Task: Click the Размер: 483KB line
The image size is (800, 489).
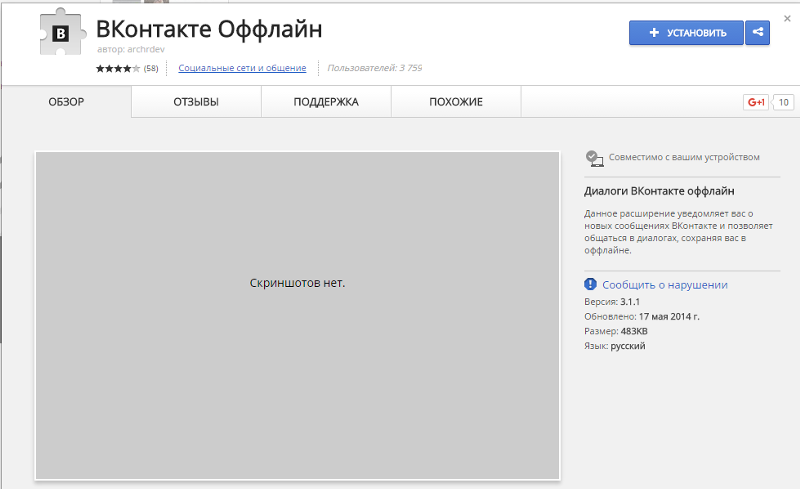Action: point(616,331)
